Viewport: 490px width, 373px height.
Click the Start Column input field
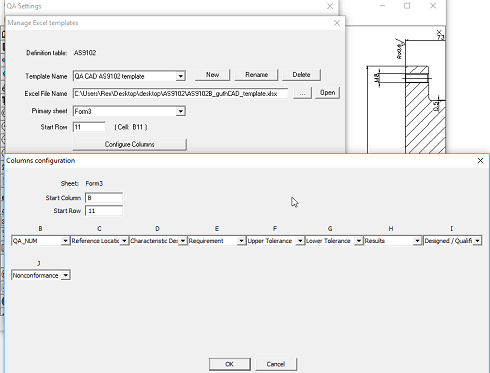(x=104, y=198)
